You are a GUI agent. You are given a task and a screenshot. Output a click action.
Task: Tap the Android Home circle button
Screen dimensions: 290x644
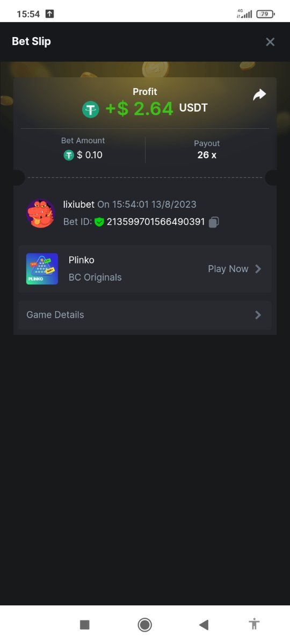click(x=144, y=625)
